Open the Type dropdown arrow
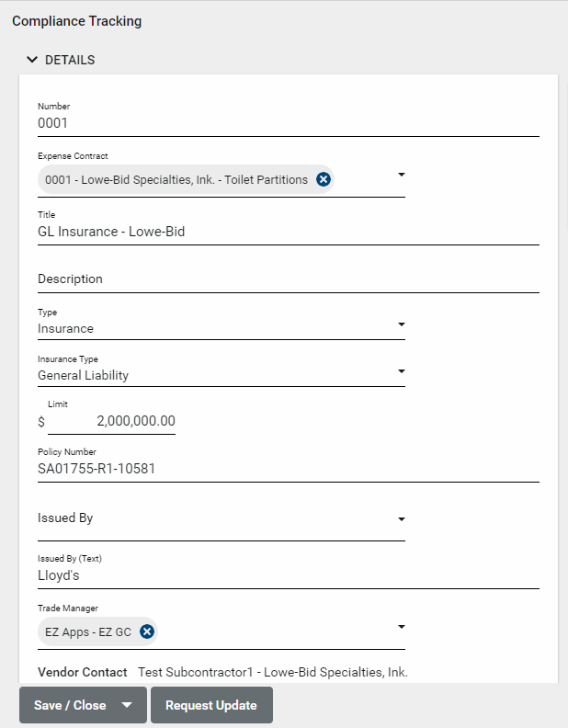Viewport: 568px width, 728px height. tap(401, 324)
